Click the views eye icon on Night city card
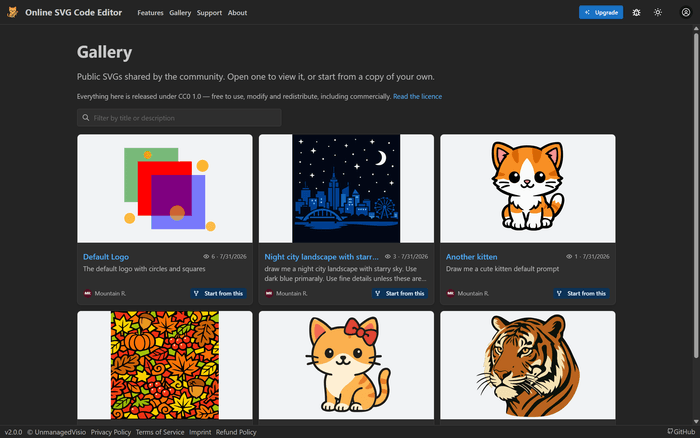This screenshot has width=700, height=438. [388, 257]
